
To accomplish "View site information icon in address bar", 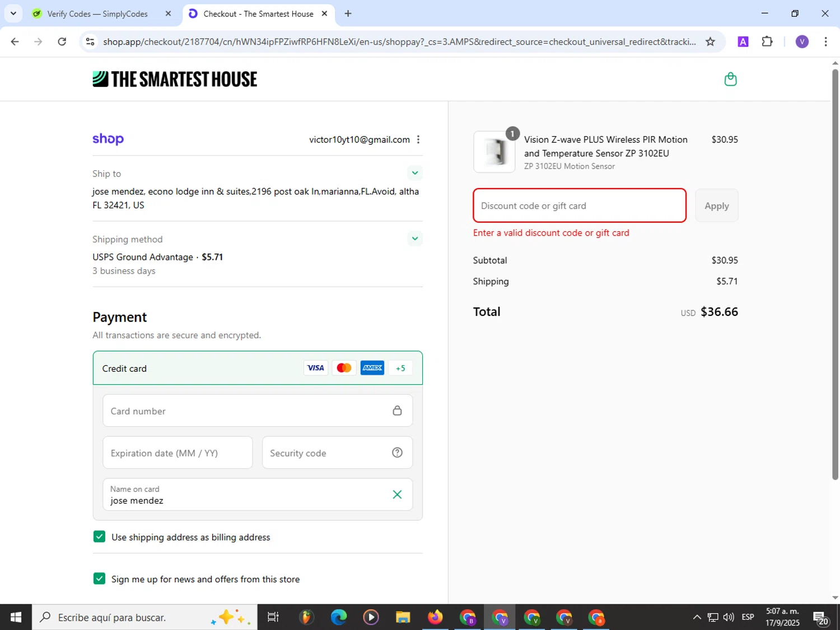I will click(90, 41).
